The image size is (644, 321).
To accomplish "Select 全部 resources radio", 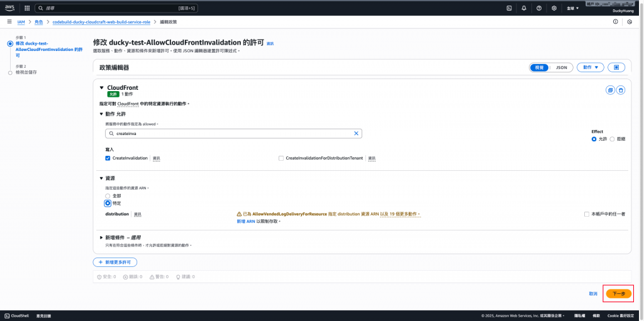I will (108, 196).
